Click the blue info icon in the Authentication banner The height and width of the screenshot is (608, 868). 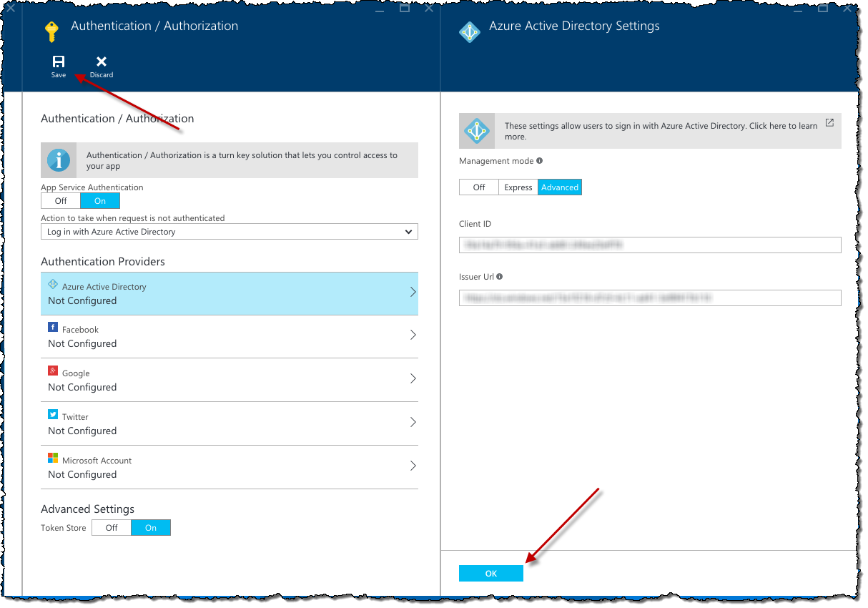[59, 160]
